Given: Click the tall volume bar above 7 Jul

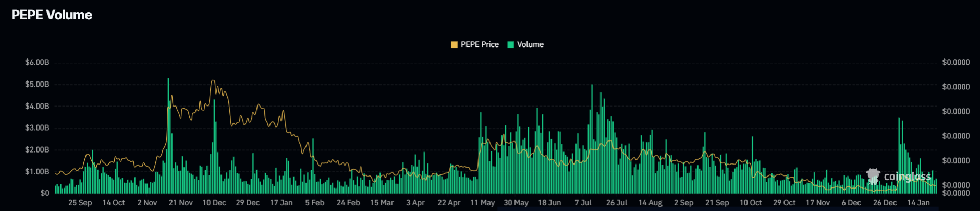Looking at the screenshot, I should pyautogui.click(x=592, y=139).
